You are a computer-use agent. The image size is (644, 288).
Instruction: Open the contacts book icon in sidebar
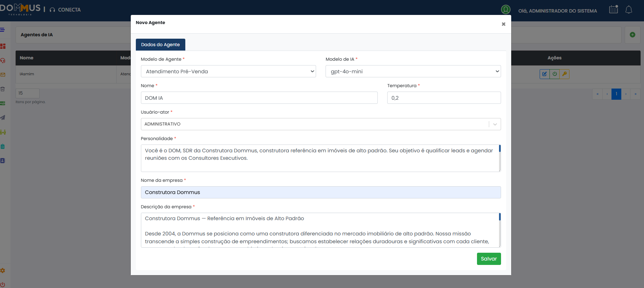pyautogui.click(x=2, y=161)
